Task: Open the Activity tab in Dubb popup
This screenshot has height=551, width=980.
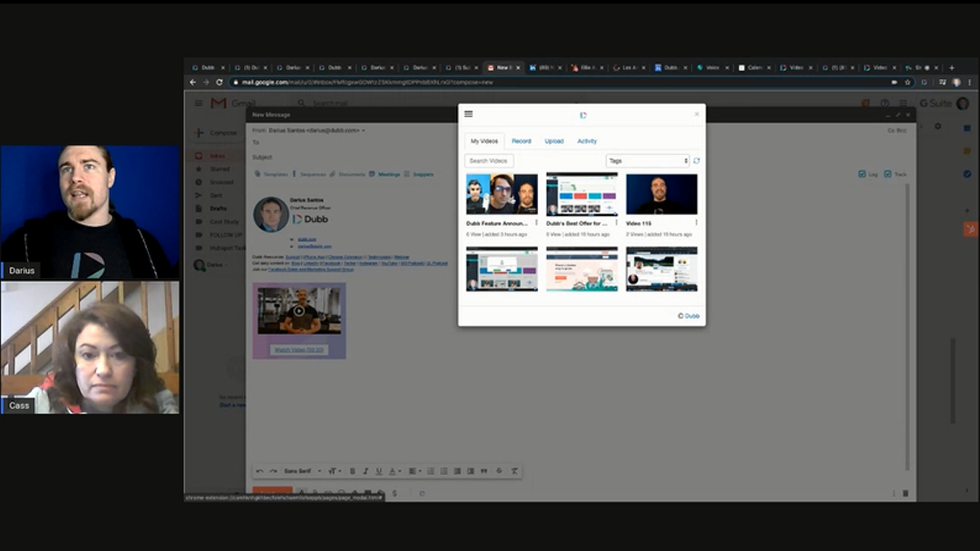Action: pos(587,141)
